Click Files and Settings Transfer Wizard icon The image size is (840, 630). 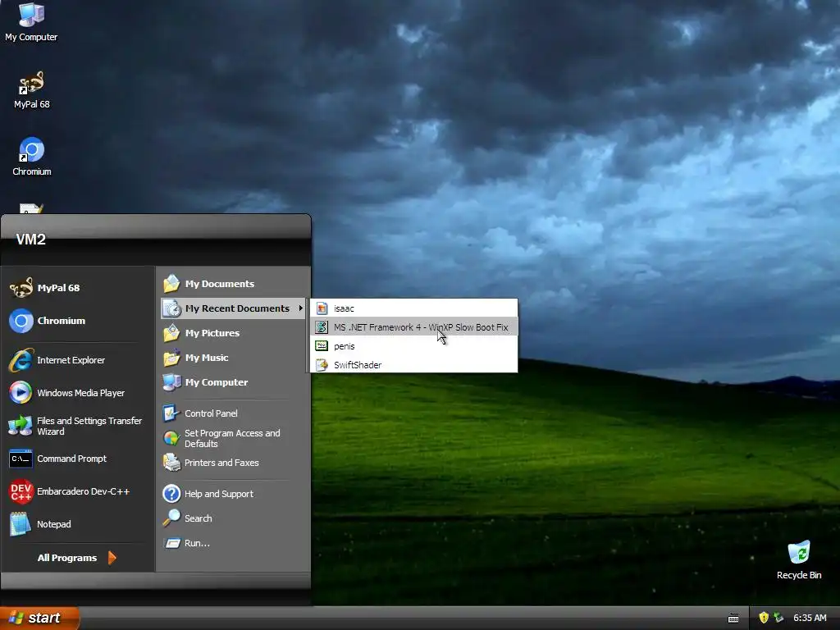21,426
